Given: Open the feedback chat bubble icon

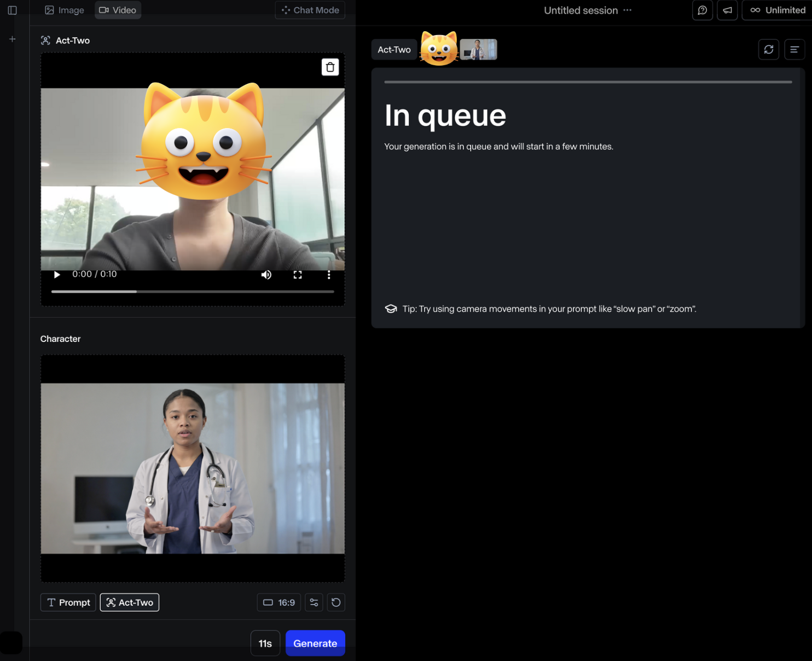Looking at the screenshot, I should 702,10.
